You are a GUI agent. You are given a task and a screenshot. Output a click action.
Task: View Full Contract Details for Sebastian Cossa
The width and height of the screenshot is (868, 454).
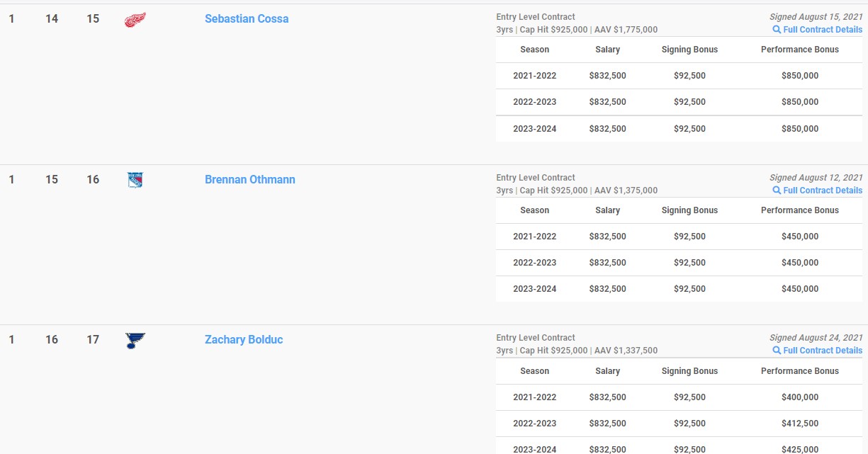[x=823, y=30]
